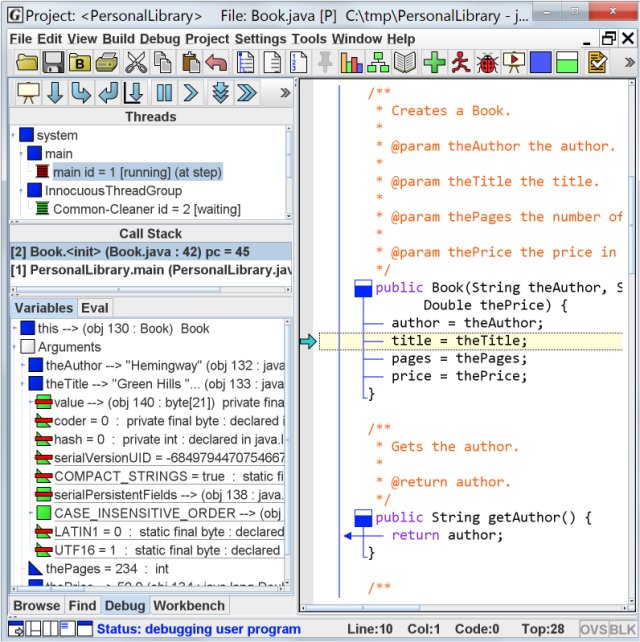The image size is (640, 642).
Task: Click the Checkstyle checklist icon
Action: click(x=597, y=63)
